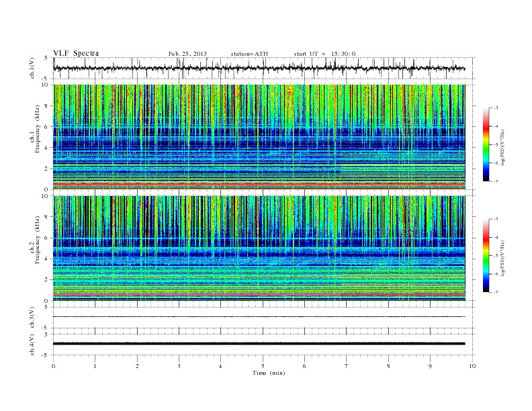532x411 pixels.
Task: Click the 'start UT = 15:30:0' text
Action: pyautogui.click(x=324, y=54)
